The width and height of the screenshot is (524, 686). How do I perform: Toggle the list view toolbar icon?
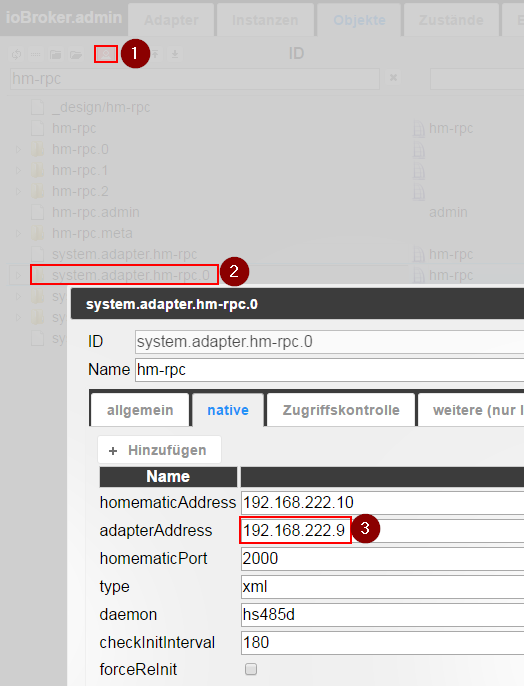(x=36, y=55)
